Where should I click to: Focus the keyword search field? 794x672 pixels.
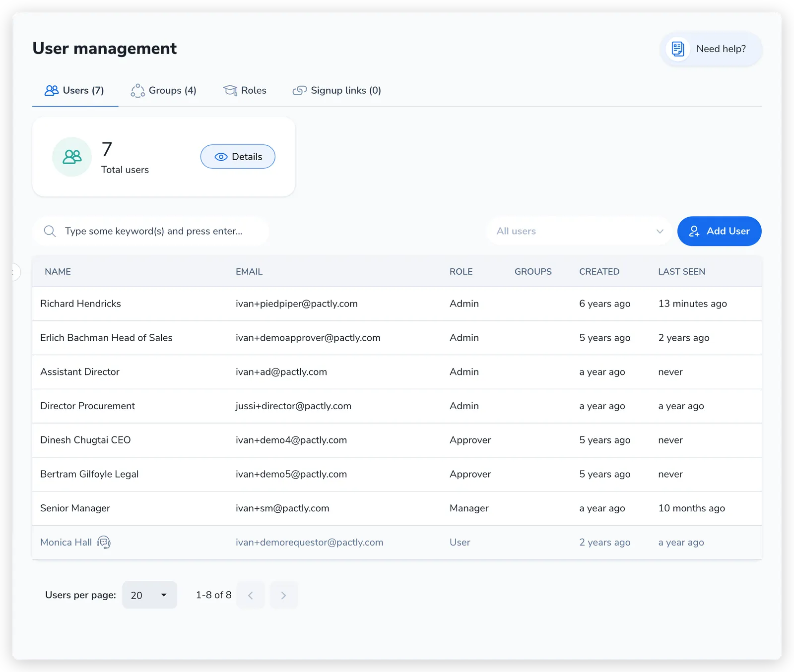[151, 231]
